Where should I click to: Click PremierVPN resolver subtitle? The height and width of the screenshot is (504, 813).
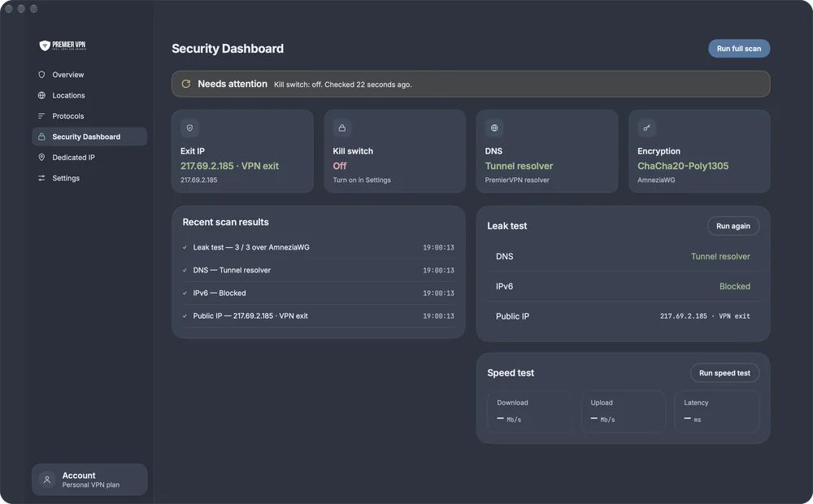tap(517, 180)
